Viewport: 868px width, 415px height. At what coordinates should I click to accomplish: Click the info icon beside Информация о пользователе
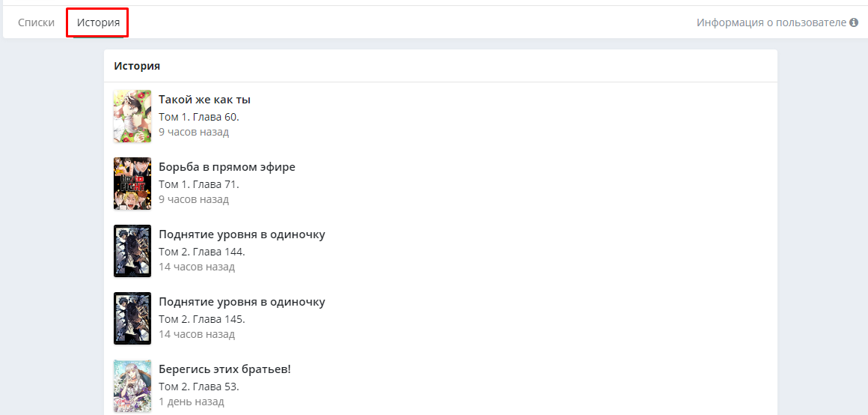coord(854,22)
